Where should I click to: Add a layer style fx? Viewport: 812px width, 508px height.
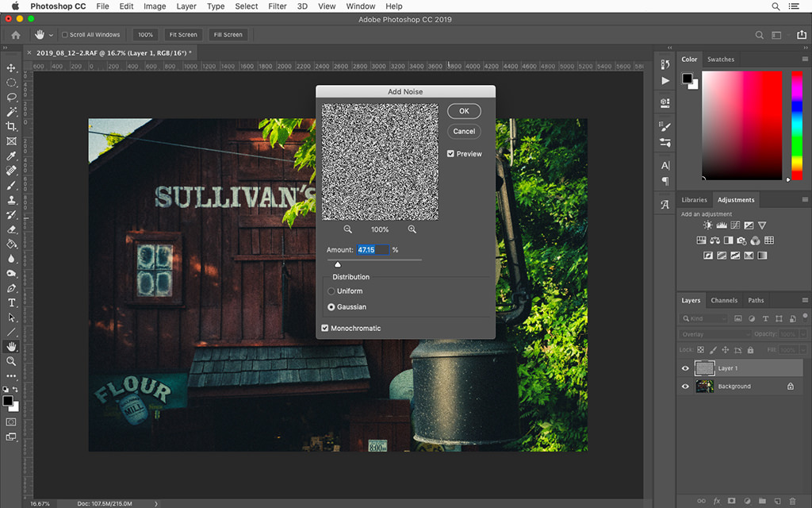[717, 501]
